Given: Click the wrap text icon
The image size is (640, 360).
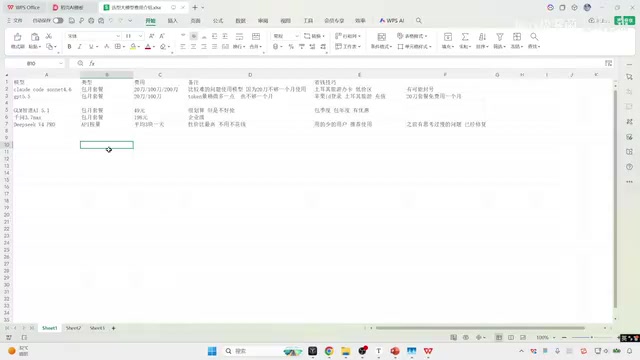Looking at the screenshot, I should click(x=239, y=37).
